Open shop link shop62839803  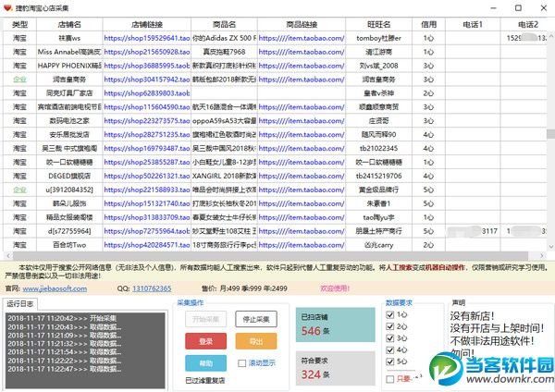147,93
